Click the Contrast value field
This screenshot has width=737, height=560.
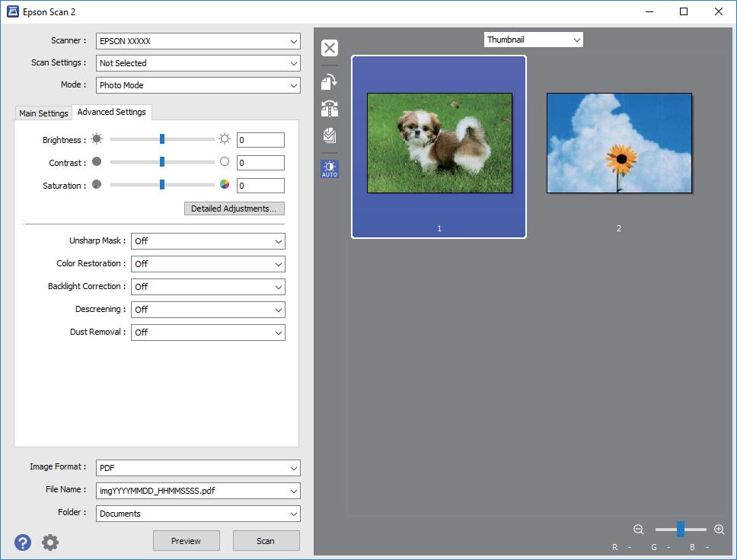pos(260,163)
